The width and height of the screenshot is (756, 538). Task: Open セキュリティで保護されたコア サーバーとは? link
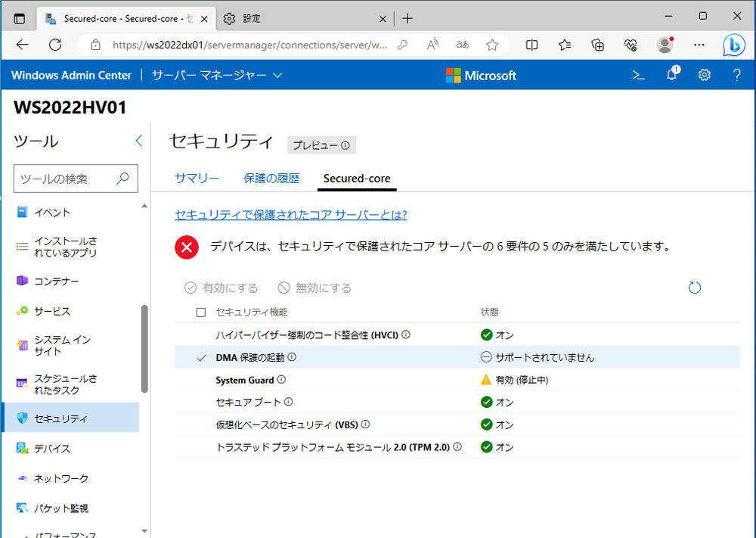tap(291, 215)
